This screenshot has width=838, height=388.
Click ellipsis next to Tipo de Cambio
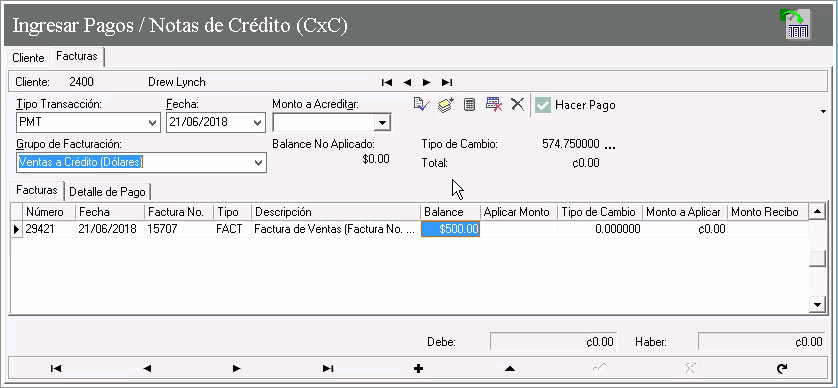click(610, 146)
